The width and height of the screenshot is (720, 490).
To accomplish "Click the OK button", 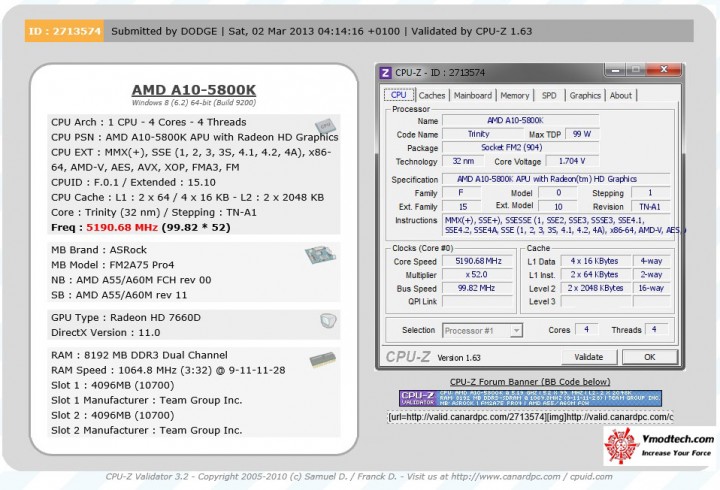I will click(x=649, y=357).
